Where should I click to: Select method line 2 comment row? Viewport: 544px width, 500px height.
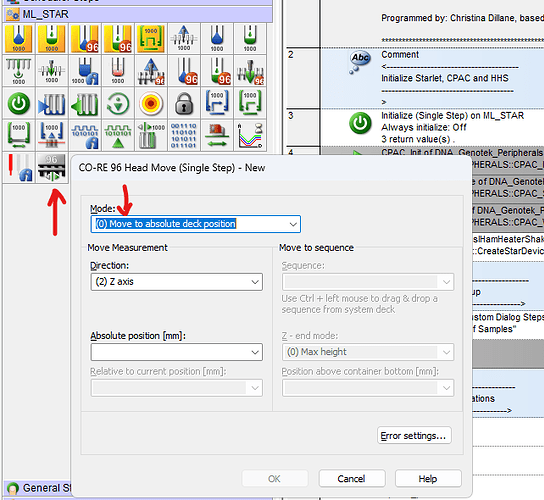(x=415, y=78)
